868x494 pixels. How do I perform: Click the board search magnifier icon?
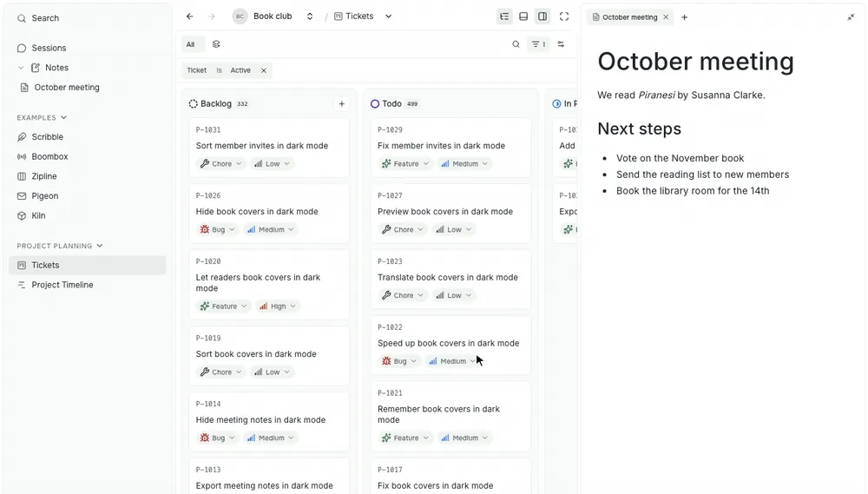point(516,44)
